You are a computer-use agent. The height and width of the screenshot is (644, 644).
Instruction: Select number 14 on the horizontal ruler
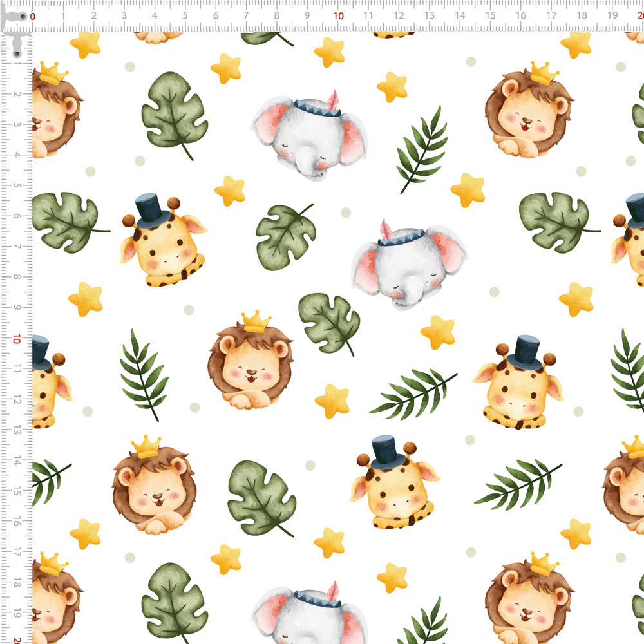coord(460,15)
